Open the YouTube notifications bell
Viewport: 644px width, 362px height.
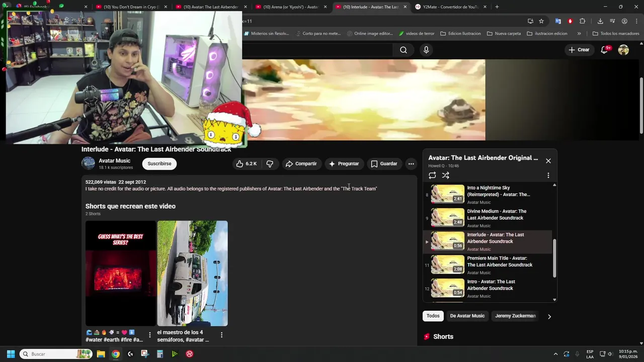coord(605,50)
